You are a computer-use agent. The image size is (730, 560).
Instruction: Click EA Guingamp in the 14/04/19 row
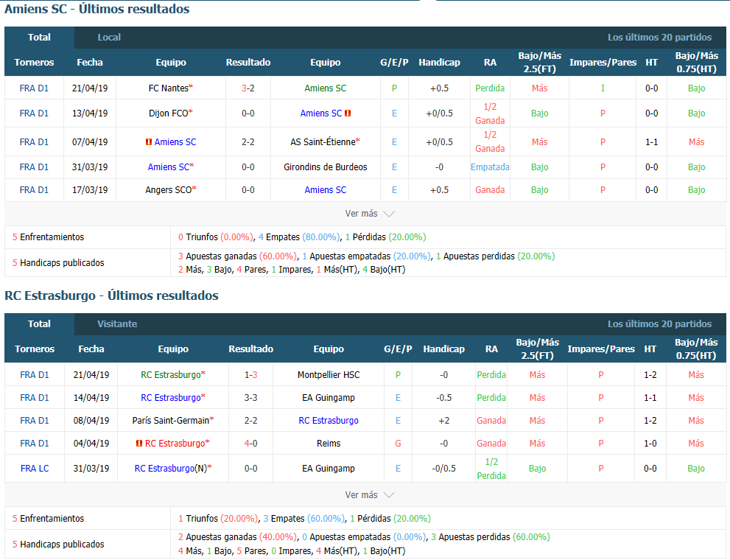[329, 398]
